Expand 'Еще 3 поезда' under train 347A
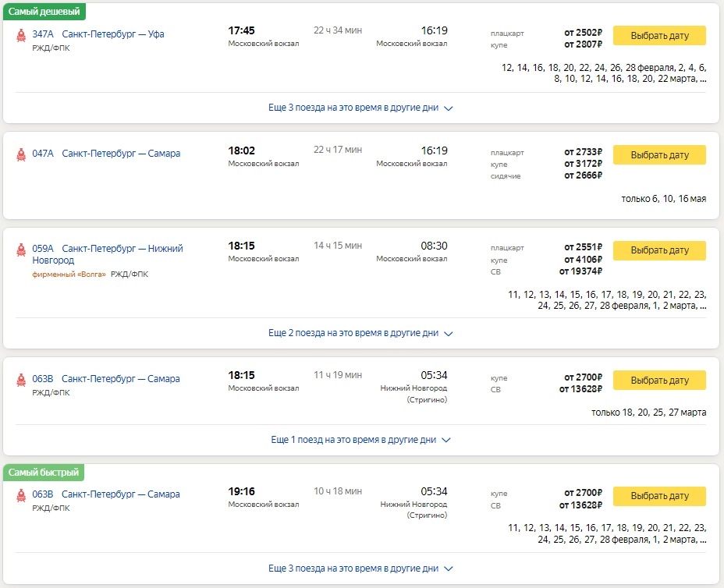The height and width of the screenshot is (588, 724). (x=360, y=108)
